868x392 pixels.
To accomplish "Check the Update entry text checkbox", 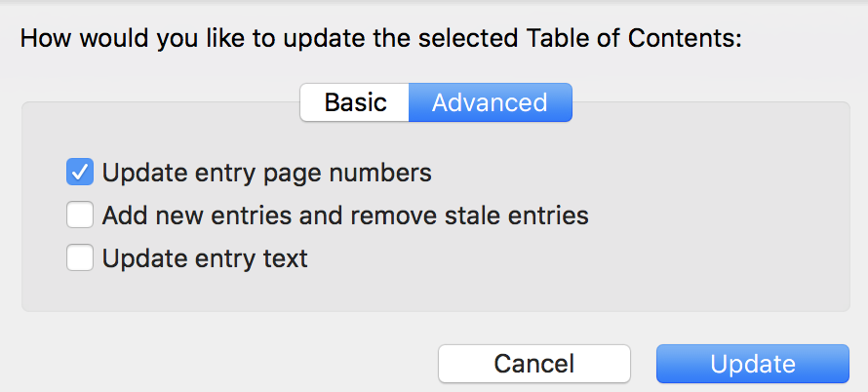I will click(80, 258).
